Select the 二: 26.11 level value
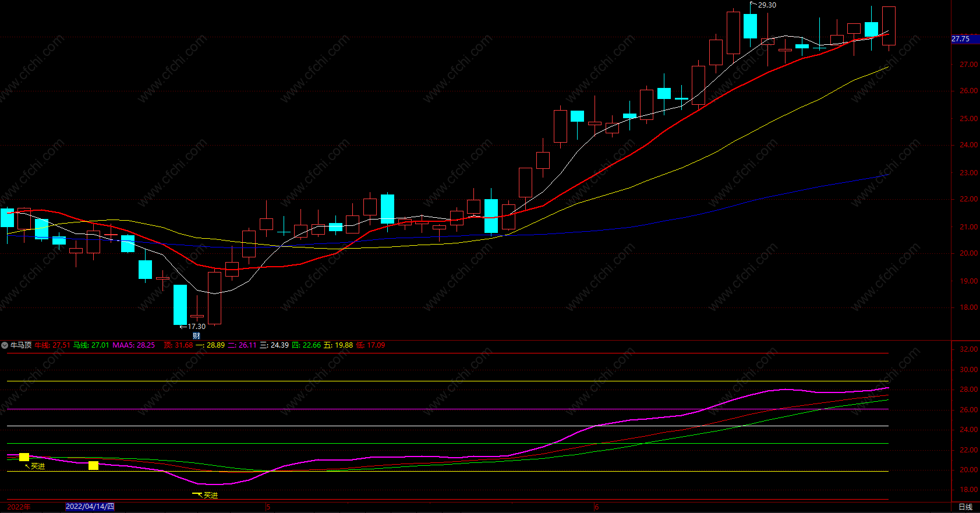Screen dimensions: 980x513 coord(242,345)
